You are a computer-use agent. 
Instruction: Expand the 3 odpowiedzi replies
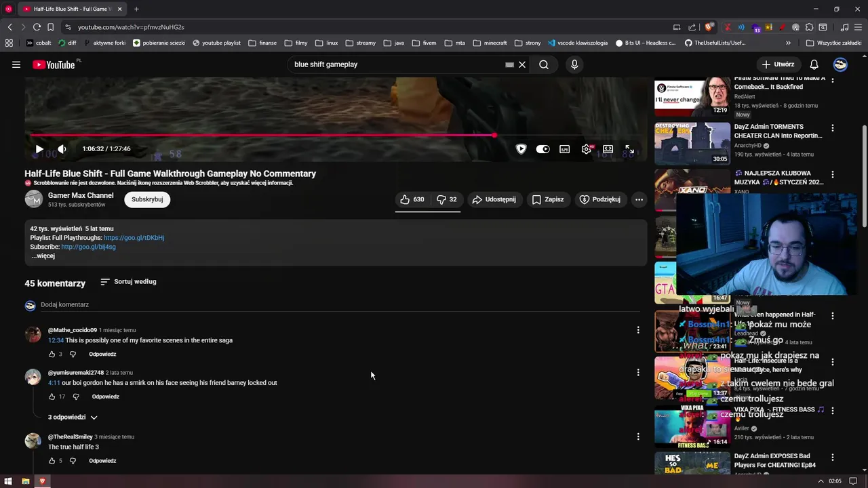(73, 418)
